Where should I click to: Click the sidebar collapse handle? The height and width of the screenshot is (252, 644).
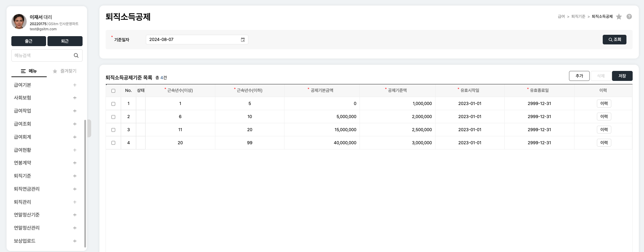pos(89,128)
